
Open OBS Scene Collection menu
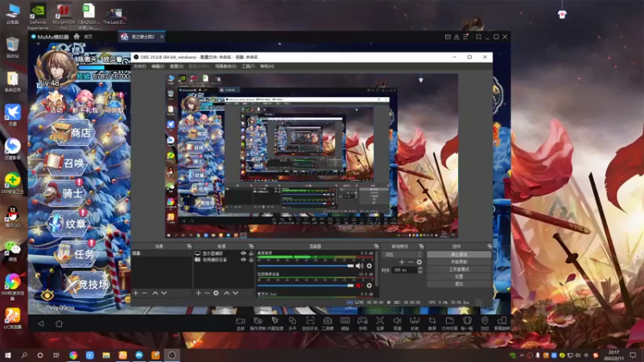[x=226, y=67]
